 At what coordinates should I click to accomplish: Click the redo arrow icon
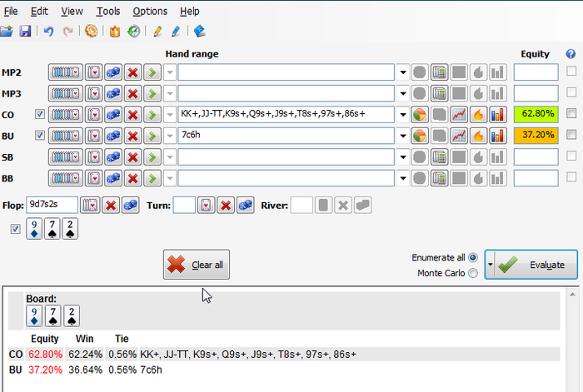pyautogui.click(x=67, y=32)
